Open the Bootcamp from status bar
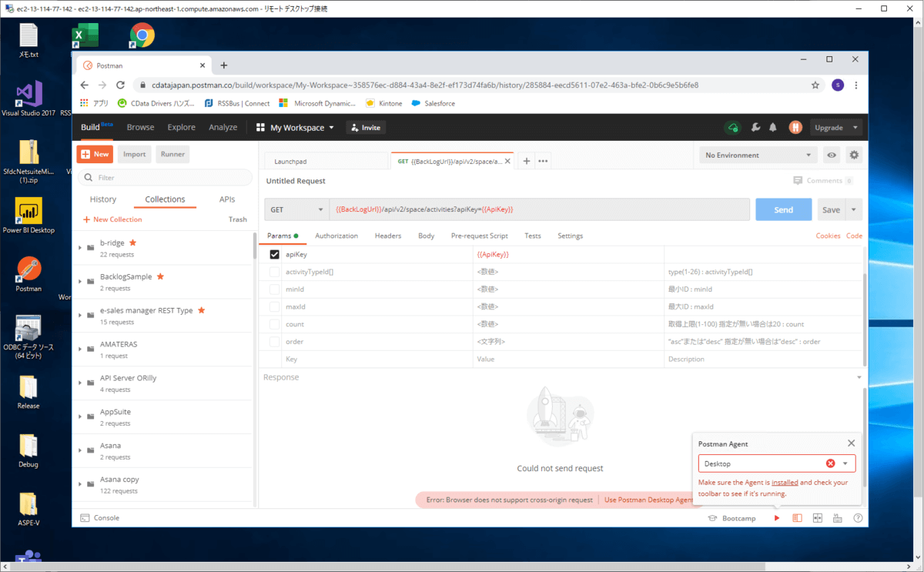The image size is (924, 572). point(732,518)
